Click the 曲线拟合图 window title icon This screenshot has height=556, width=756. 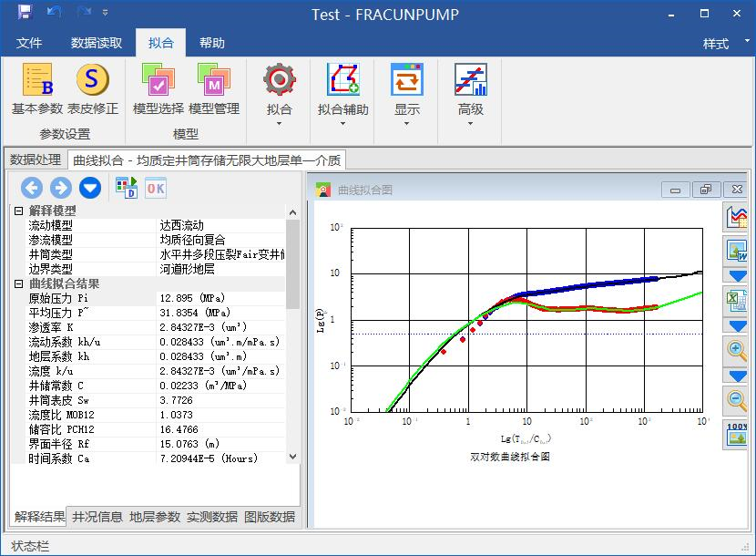click(323, 190)
